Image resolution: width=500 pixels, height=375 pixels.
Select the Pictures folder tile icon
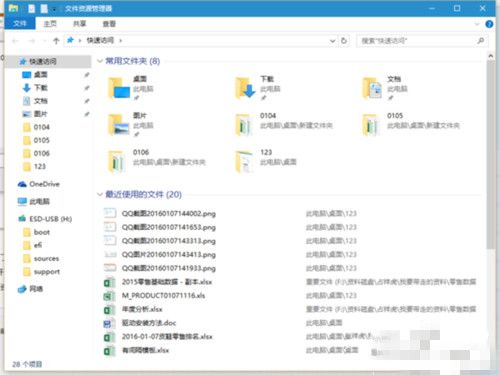(118, 125)
